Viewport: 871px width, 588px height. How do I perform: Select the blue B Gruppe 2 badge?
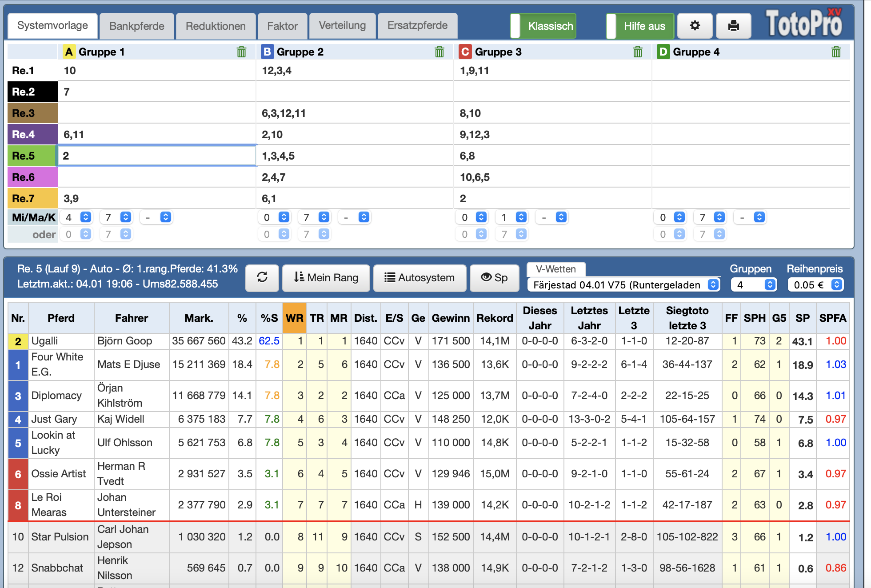pyautogui.click(x=267, y=52)
